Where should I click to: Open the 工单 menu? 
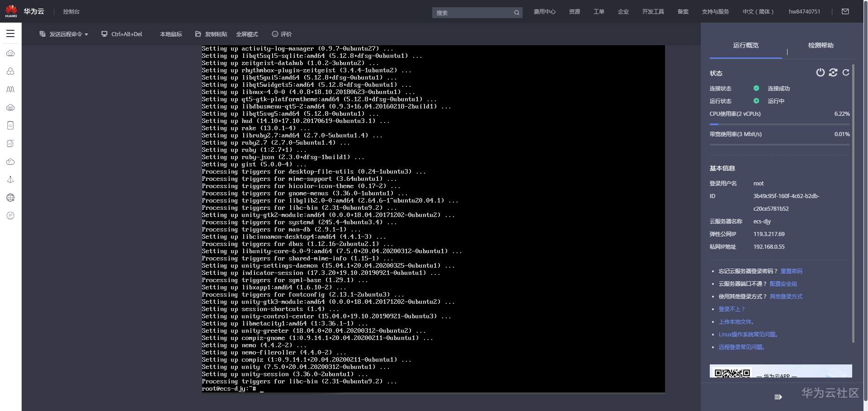pyautogui.click(x=599, y=12)
